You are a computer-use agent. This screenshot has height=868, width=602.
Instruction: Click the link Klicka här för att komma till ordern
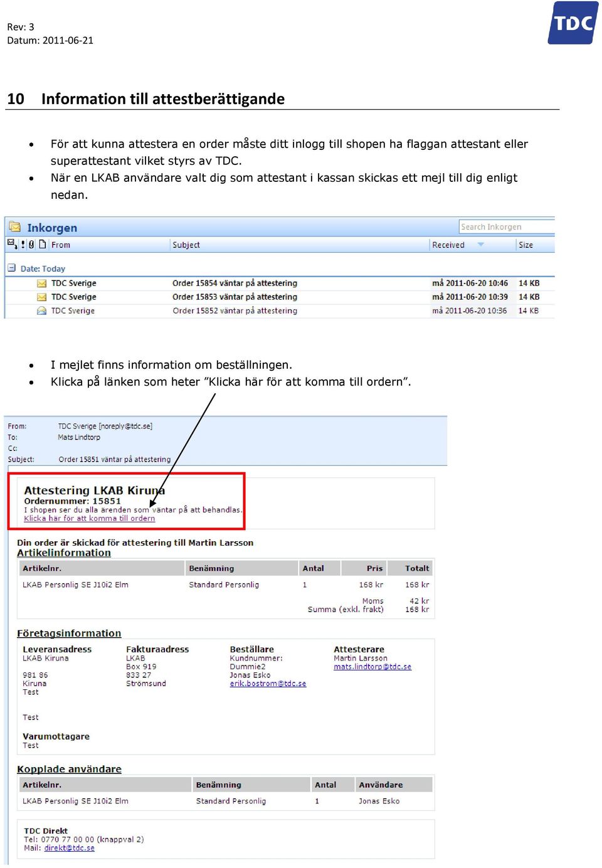tap(90, 519)
